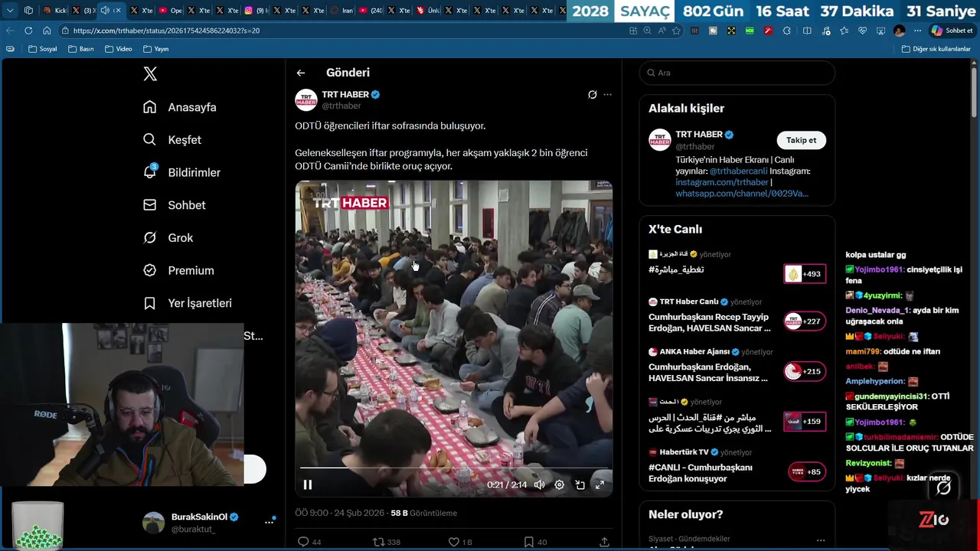Open Grok from the sidebar
This screenshot has width=980, height=551.
pos(168,238)
